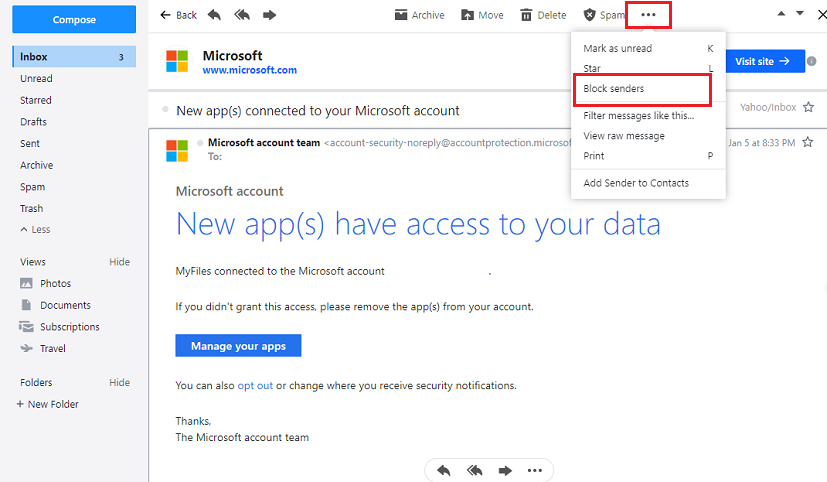Collapse sidebar folders with Less
This screenshot has width=827, height=482.
[x=35, y=230]
